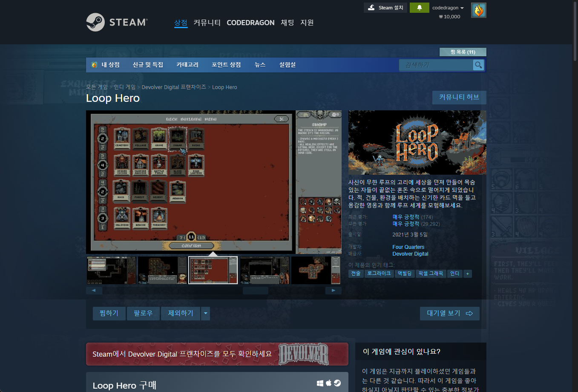Open the 채팅 menu

(288, 23)
